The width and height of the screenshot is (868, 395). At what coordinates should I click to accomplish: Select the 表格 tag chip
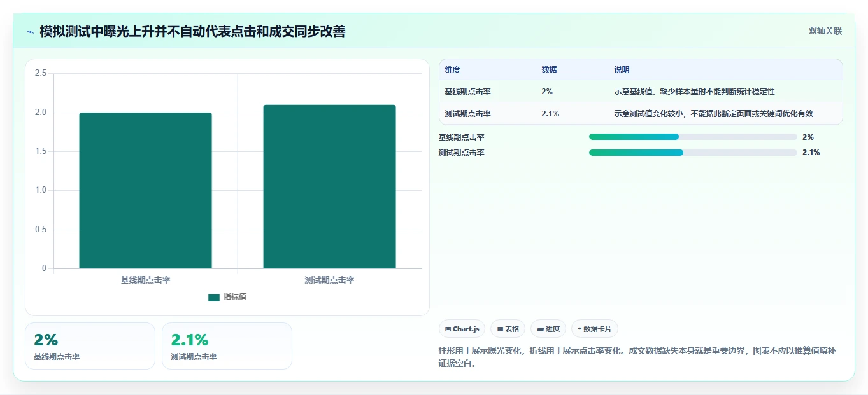508,329
